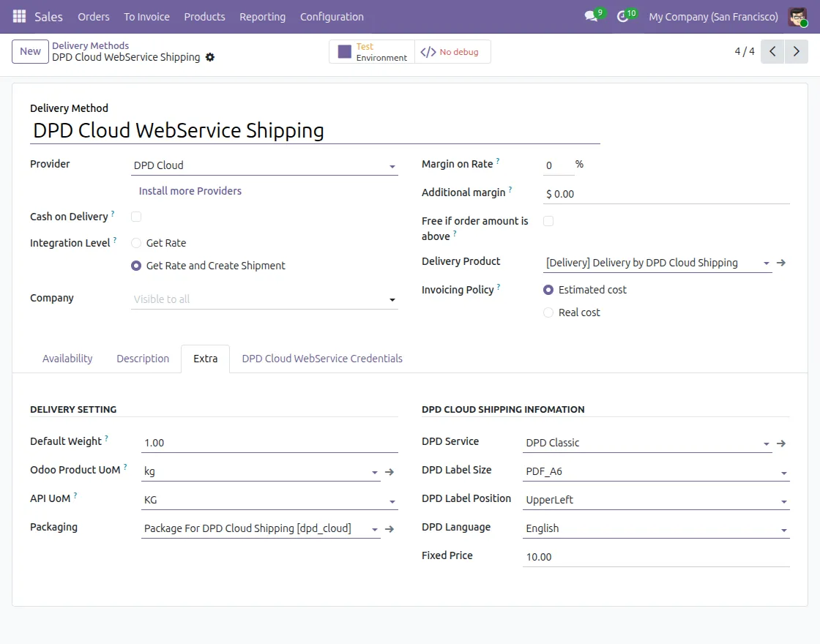Go to the next record arrow

tap(796, 52)
